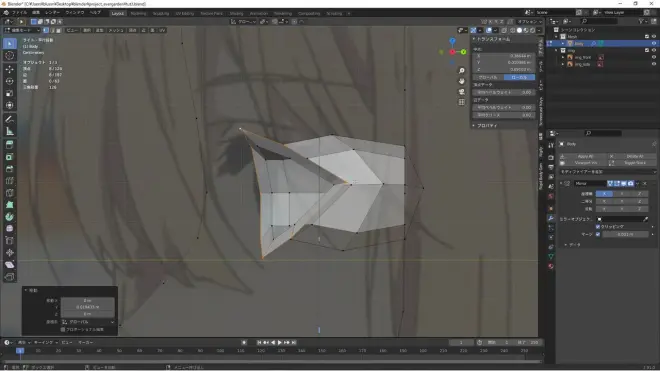This screenshot has width=660, height=371.
Task: Select the Select Box tool
Action: point(10,43)
